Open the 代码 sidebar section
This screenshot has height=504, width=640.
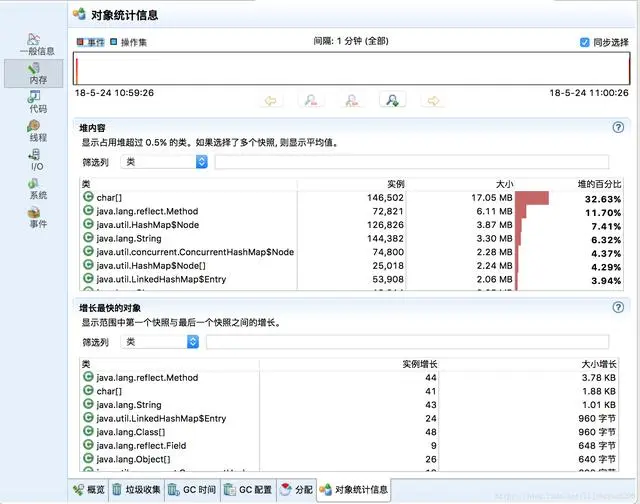point(37,102)
